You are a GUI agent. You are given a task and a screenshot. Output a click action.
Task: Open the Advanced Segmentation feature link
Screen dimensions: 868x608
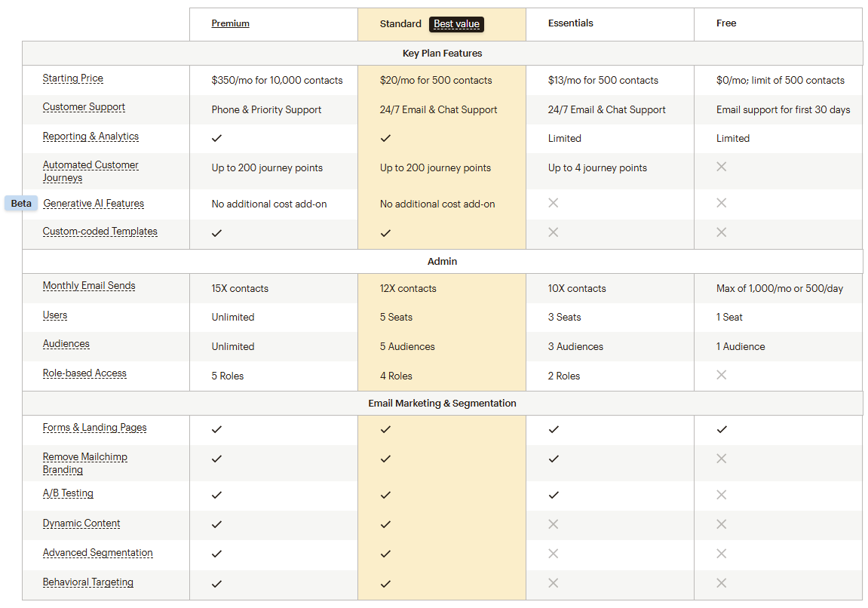97,553
